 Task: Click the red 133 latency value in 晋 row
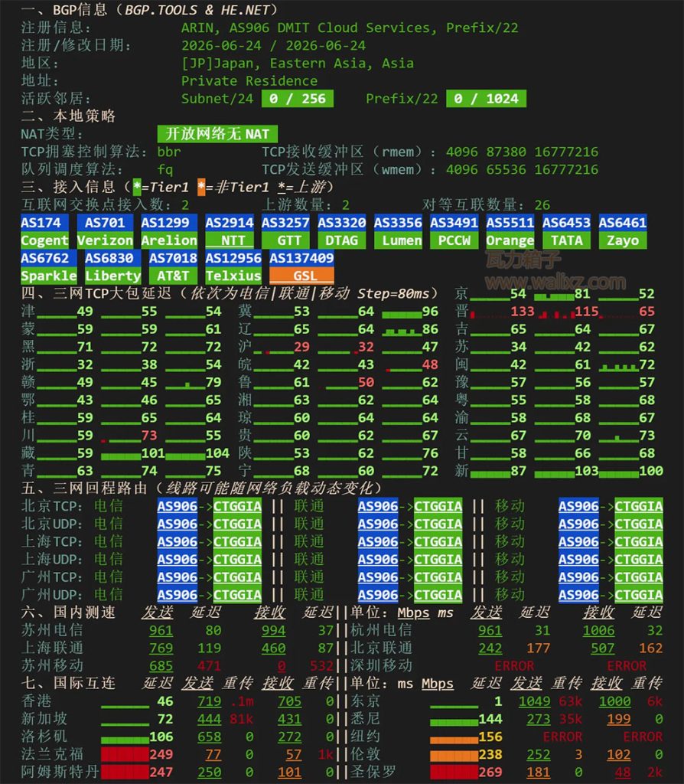[x=522, y=312]
